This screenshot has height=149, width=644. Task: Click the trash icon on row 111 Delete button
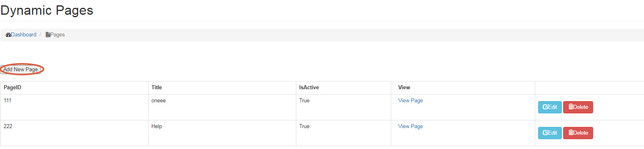[571, 107]
